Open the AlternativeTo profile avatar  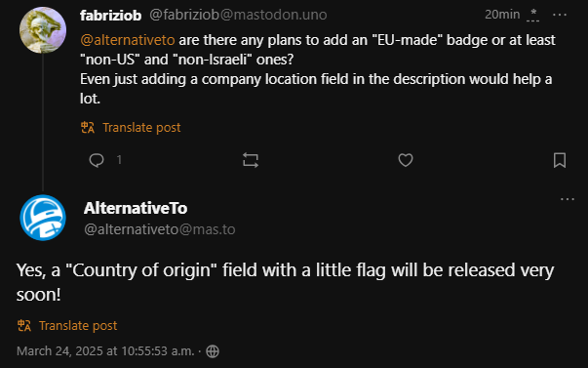click(43, 218)
